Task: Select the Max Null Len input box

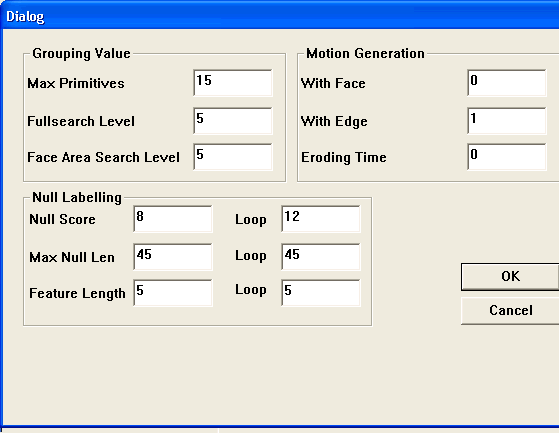Action: (173, 257)
